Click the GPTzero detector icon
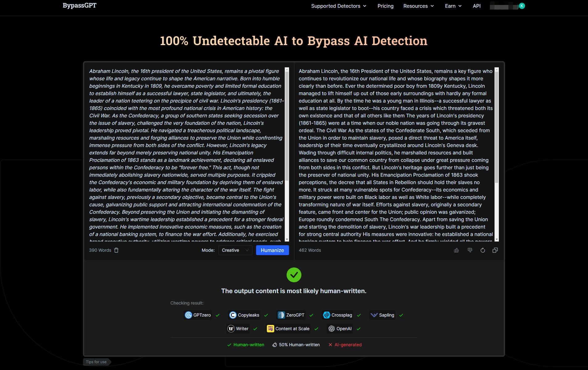588x370 pixels. pyautogui.click(x=188, y=315)
